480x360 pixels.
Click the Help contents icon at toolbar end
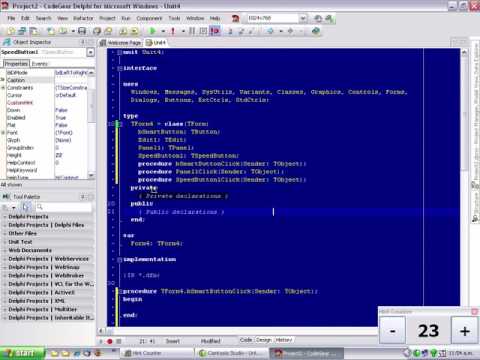point(316,31)
